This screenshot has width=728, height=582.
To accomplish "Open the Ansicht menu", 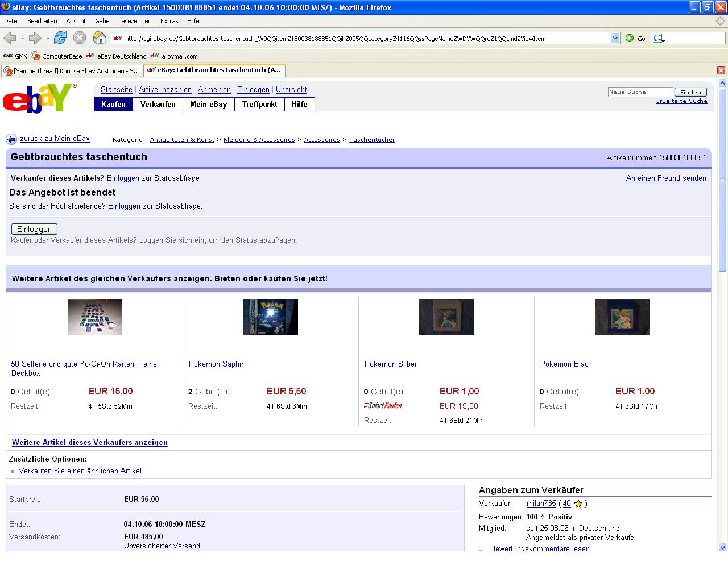I will point(76,21).
